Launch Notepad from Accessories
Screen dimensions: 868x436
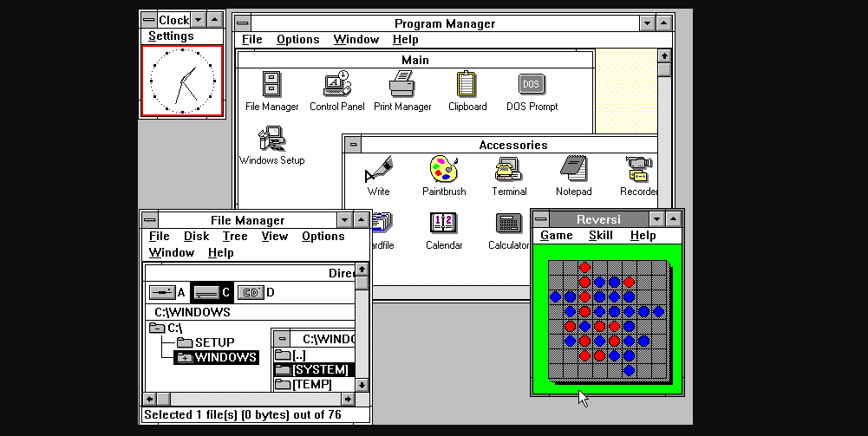(x=573, y=169)
